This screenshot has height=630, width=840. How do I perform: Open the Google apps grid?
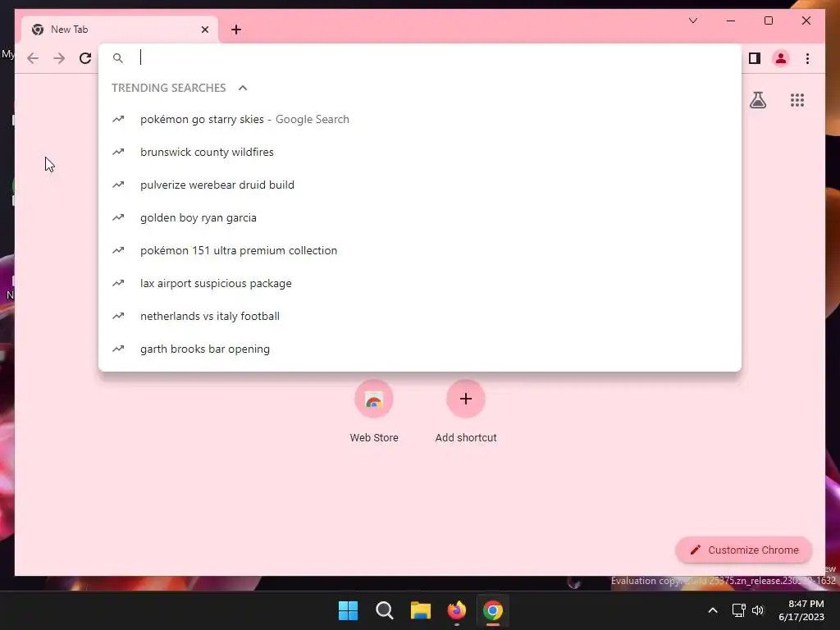797,100
